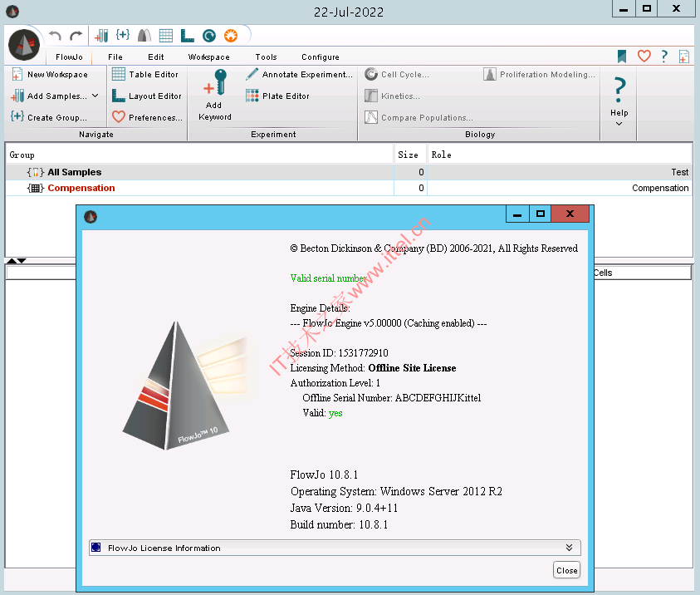
Task: Maximize the about dialog window
Action: click(x=541, y=214)
